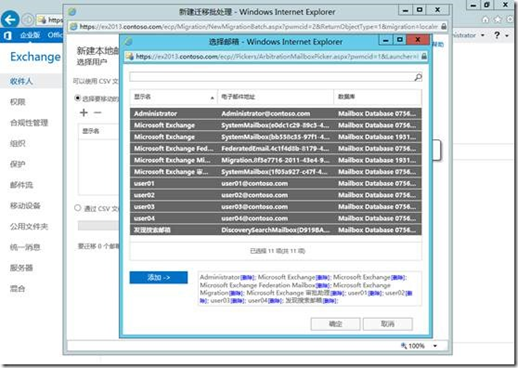Click the user01@contoso.com email cell
This screenshot has width=518, height=368.
click(x=254, y=184)
